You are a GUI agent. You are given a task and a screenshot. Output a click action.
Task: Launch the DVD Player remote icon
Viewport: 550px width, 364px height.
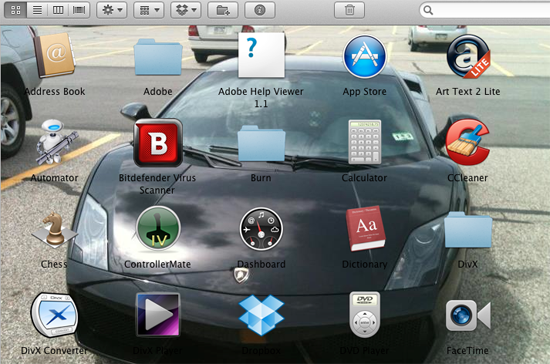point(365,315)
